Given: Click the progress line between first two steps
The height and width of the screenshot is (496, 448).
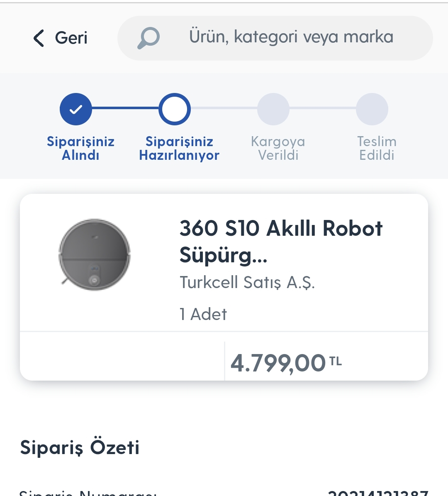Looking at the screenshot, I should [x=125, y=108].
